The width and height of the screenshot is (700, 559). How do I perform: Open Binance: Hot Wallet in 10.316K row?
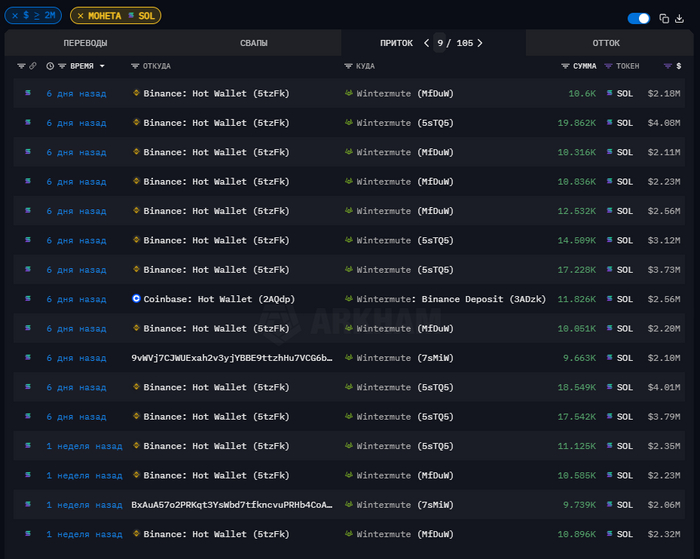[x=217, y=152]
